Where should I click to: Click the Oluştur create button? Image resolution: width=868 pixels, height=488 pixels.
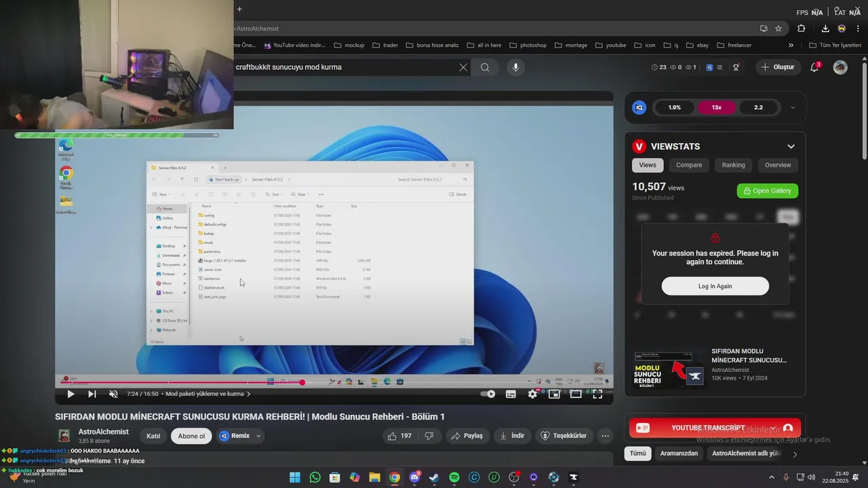[x=777, y=67]
